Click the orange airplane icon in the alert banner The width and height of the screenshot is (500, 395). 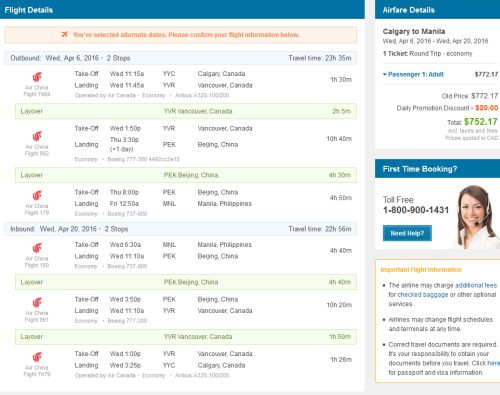65,34
